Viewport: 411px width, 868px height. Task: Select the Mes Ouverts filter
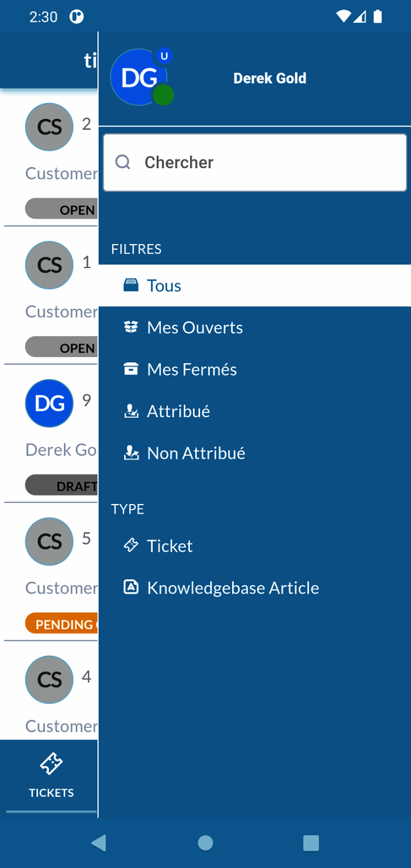pos(195,327)
